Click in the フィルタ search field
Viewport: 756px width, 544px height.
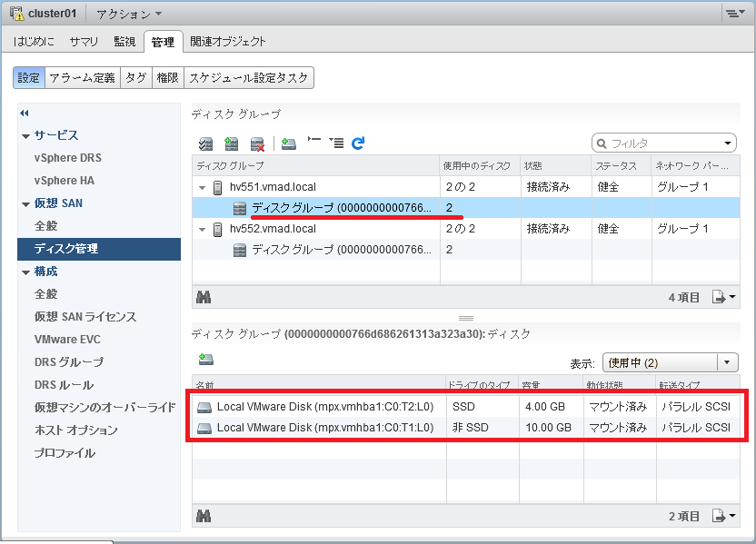pos(664,143)
